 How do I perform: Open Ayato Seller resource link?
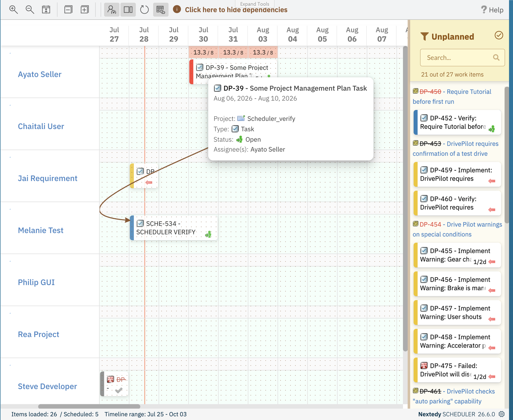[x=40, y=74]
